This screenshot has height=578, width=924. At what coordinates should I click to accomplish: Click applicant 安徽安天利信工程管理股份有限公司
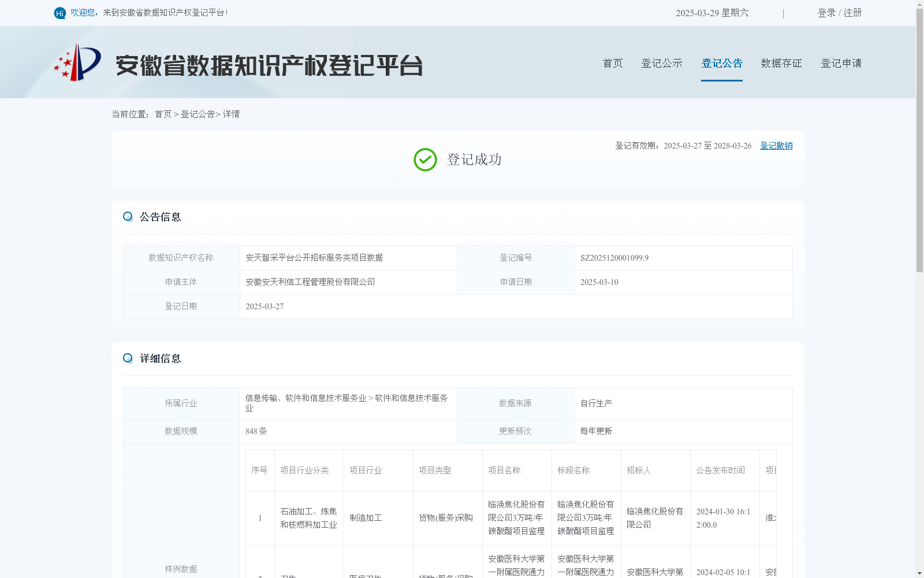[310, 282]
